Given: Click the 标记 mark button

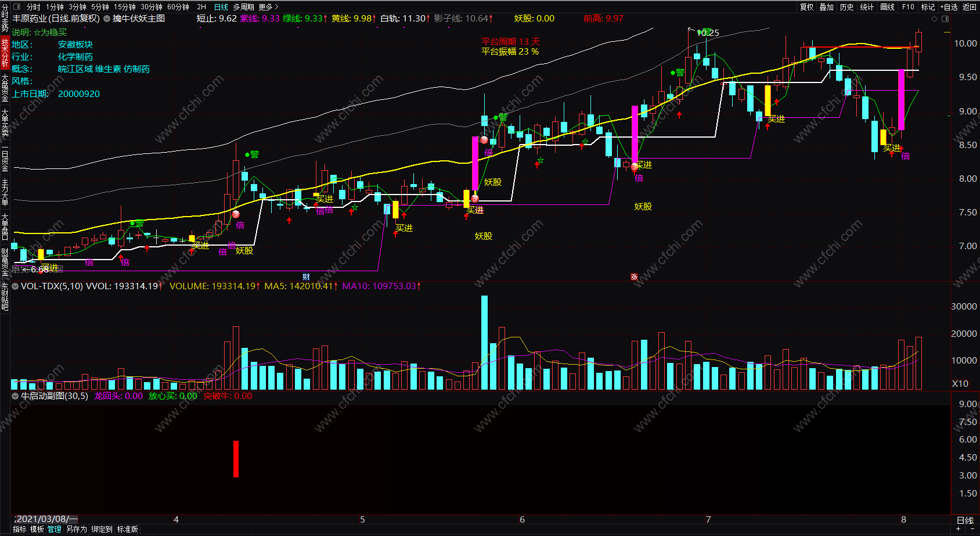Looking at the screenshot, I should click(x=928, y=7).
